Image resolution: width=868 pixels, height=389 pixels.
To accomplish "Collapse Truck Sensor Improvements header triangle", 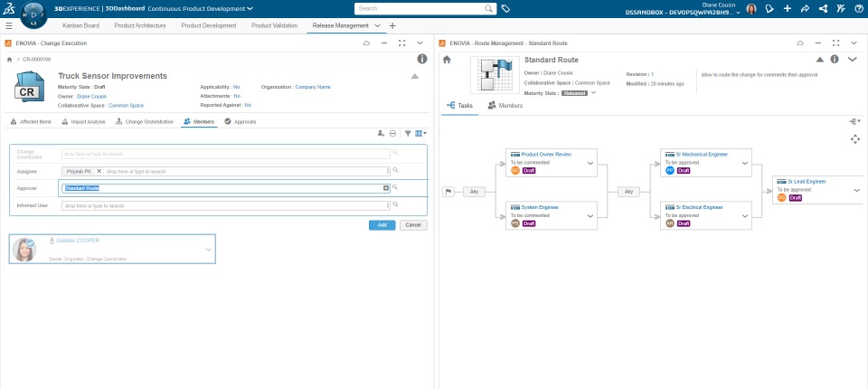I will (415, 77).
